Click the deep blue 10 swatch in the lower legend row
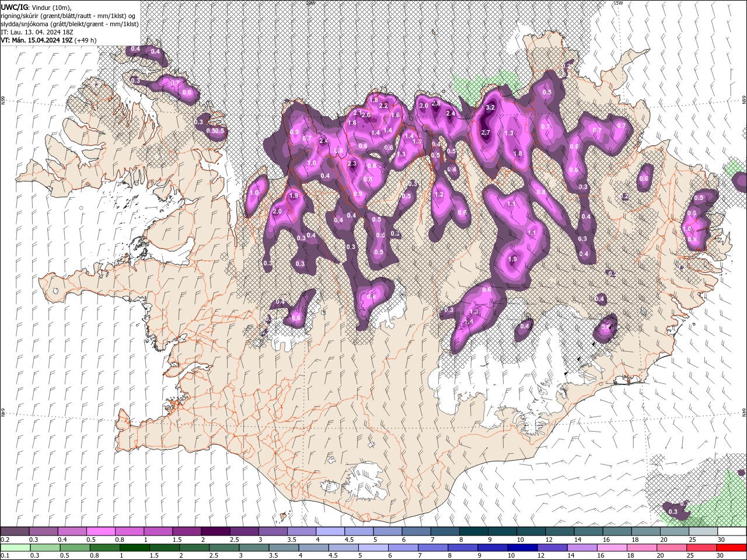747x560 pixels. point(522,548)
